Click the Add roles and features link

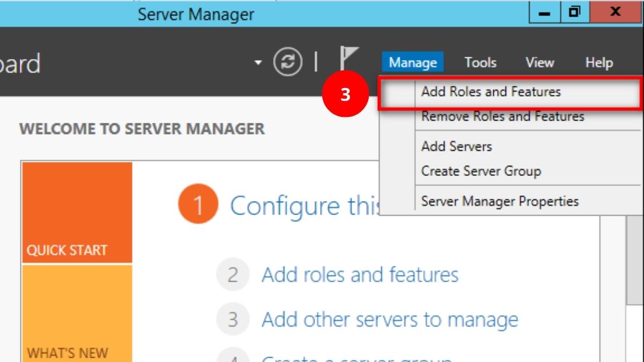[360, 275]
